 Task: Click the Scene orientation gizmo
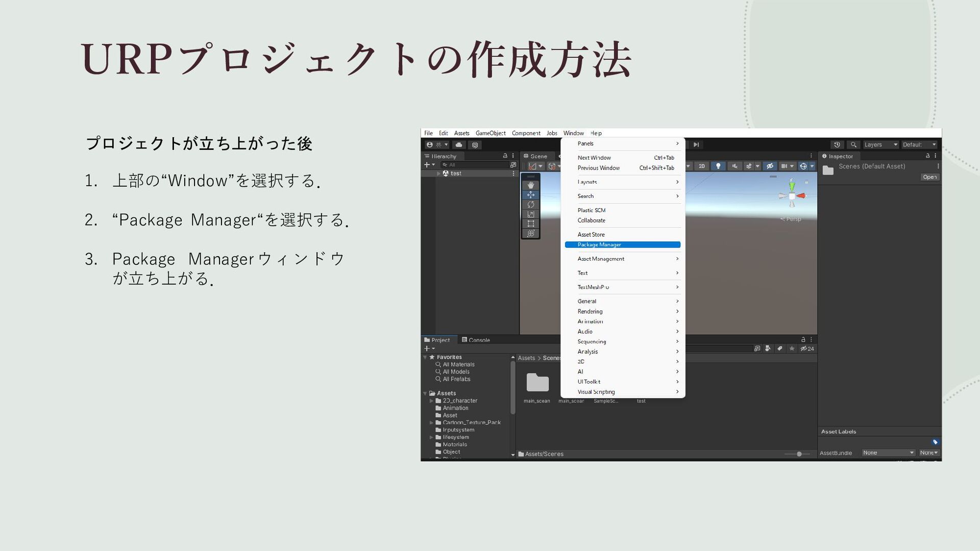pyautogui.click(x=792, y=195)
